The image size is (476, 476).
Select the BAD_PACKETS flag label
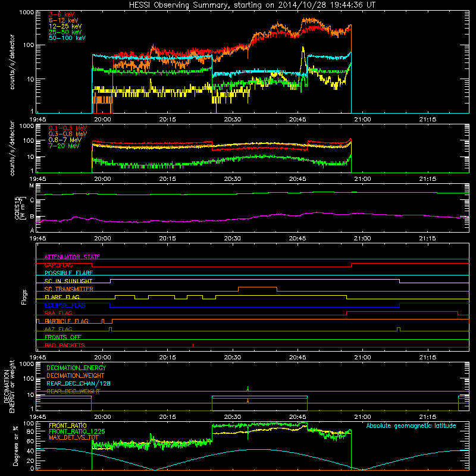pyautogui.click(x=65, y=345)
